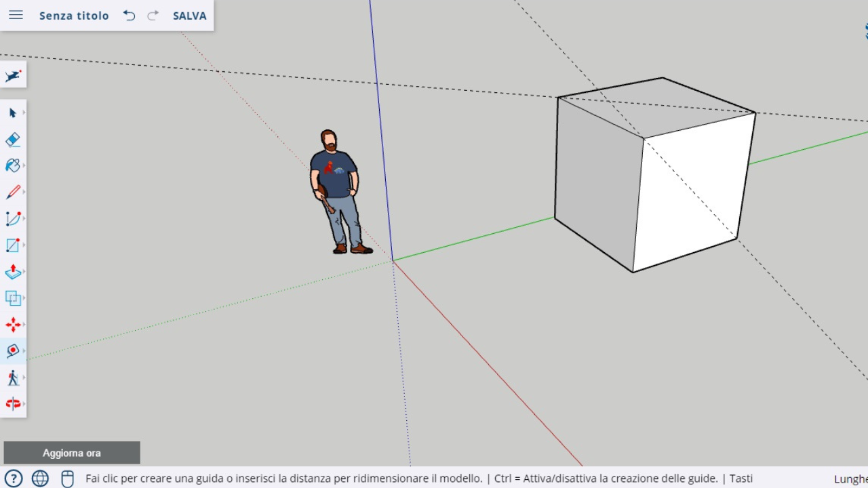Select the Arc drawing tool
This screenshot has height=488, width=868.
pyautogui.click(x=12, y=218)
